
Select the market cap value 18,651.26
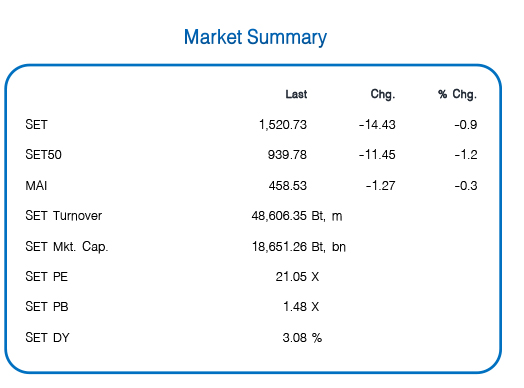(279, 247)
